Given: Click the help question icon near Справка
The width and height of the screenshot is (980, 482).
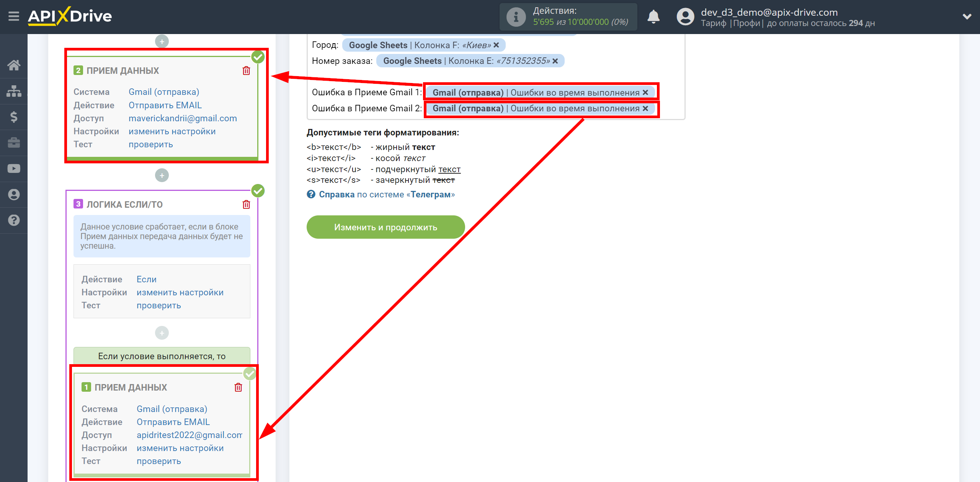Looking at the screenshot, I should (311, 195).
